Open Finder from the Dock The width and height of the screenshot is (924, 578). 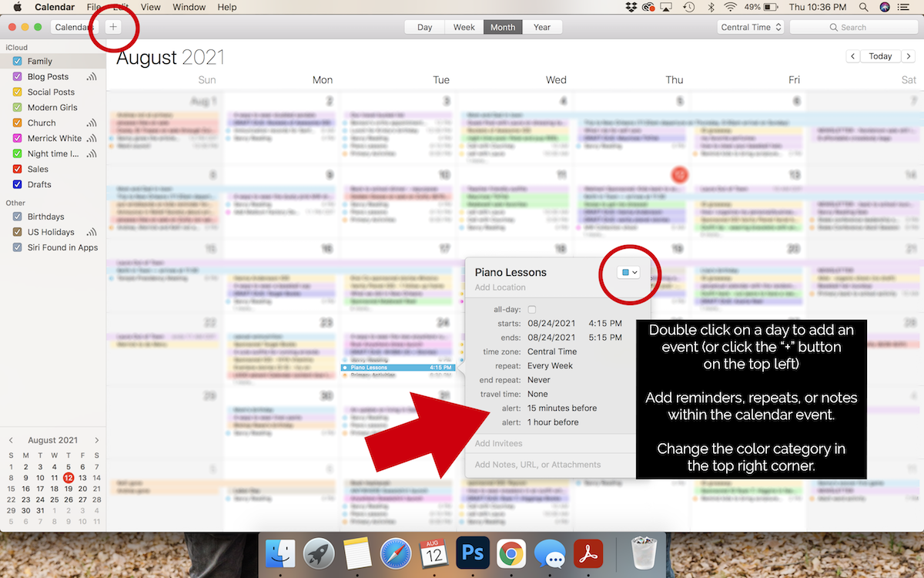280,553
